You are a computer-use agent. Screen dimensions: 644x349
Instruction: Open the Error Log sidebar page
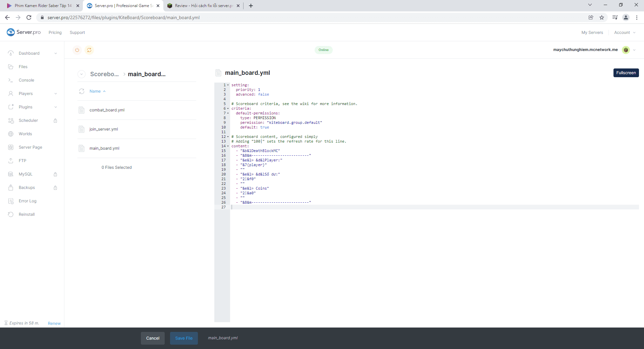point(28,201)
